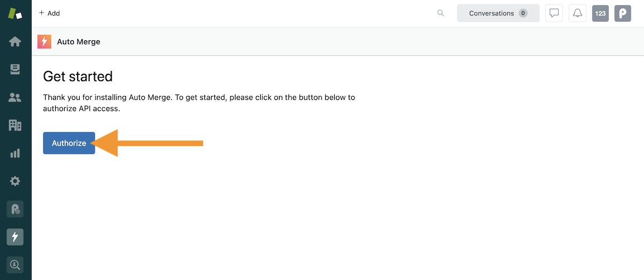The width and height of the screenshot is (644, 280).
Task: Open the Views ticket list icon
Action: tap(15, 69)
